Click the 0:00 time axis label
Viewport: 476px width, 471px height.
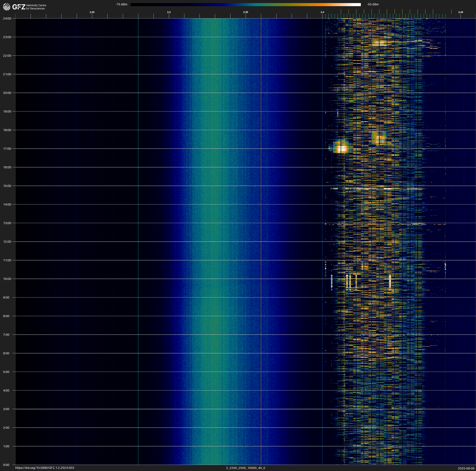(x=6, y=465)
